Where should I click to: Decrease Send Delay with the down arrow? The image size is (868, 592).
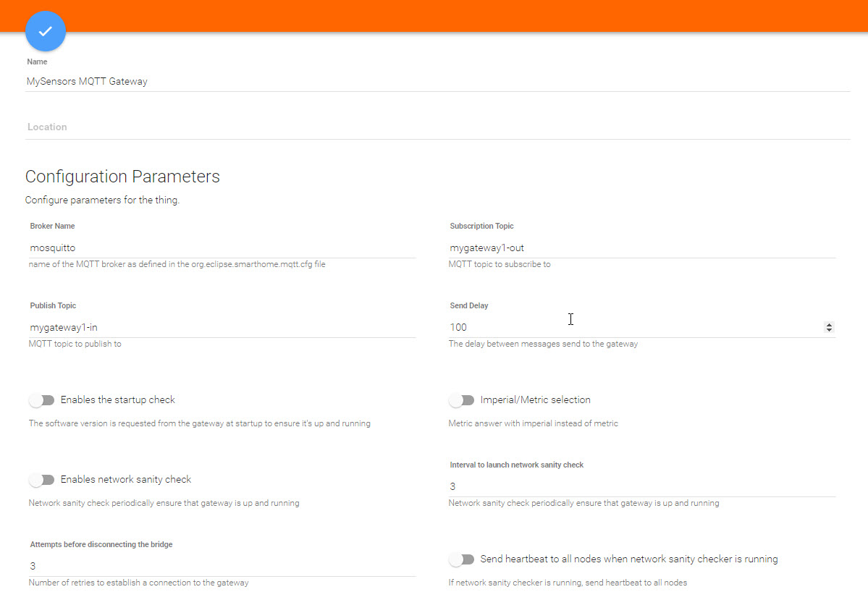click(x=829, y=330)
